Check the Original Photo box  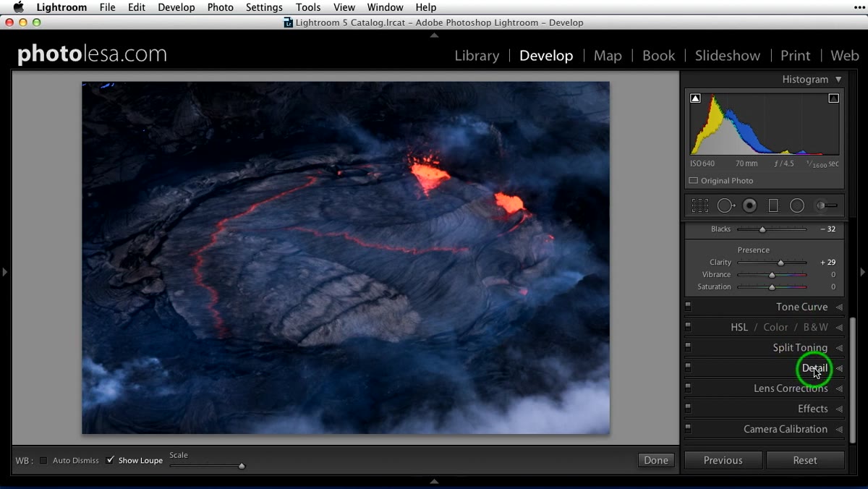click(x=693, y=181)
